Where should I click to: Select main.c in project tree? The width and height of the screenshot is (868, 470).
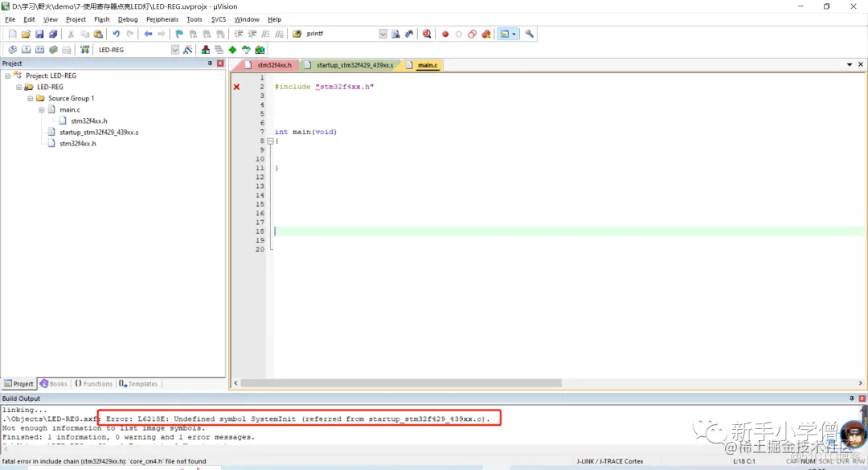tap(70, 109)
